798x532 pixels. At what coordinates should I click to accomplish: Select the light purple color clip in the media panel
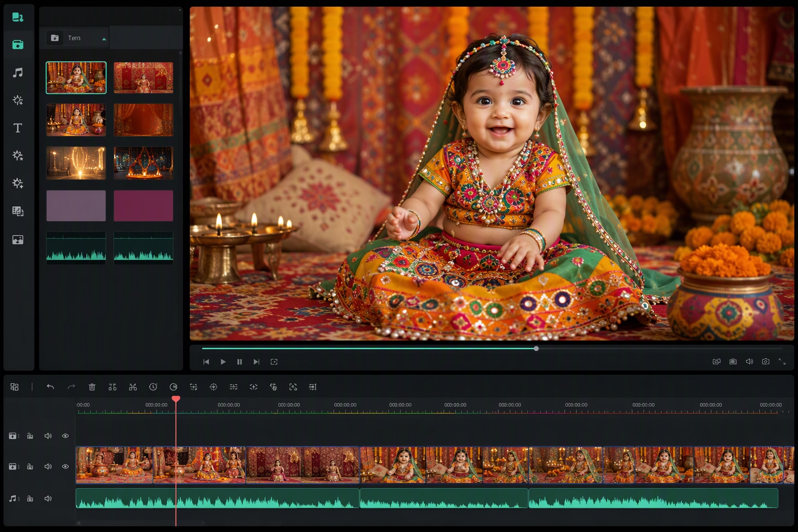coord(76,206)
